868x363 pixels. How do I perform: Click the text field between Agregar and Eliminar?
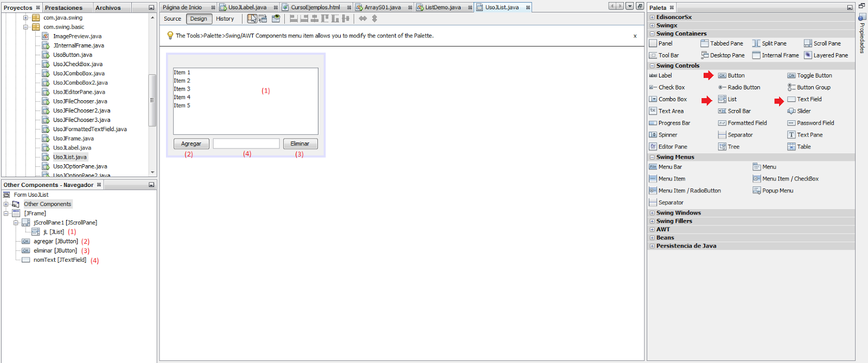[246, 144]
